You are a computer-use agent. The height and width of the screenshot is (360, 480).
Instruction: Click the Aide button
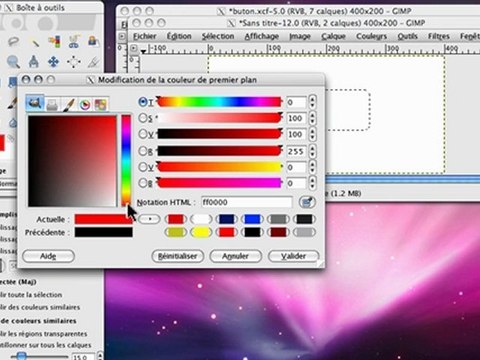48,256
